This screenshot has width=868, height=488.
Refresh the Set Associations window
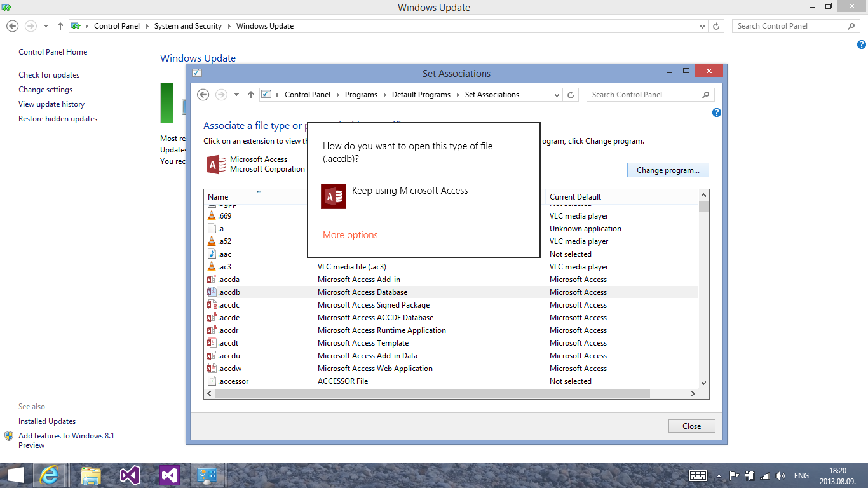(x=571, y=95)
